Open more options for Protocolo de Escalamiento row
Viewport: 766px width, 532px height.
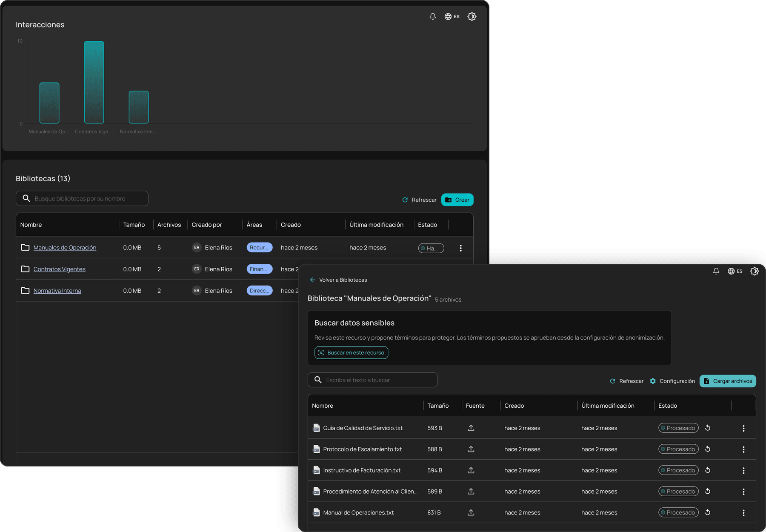point(743,450)
